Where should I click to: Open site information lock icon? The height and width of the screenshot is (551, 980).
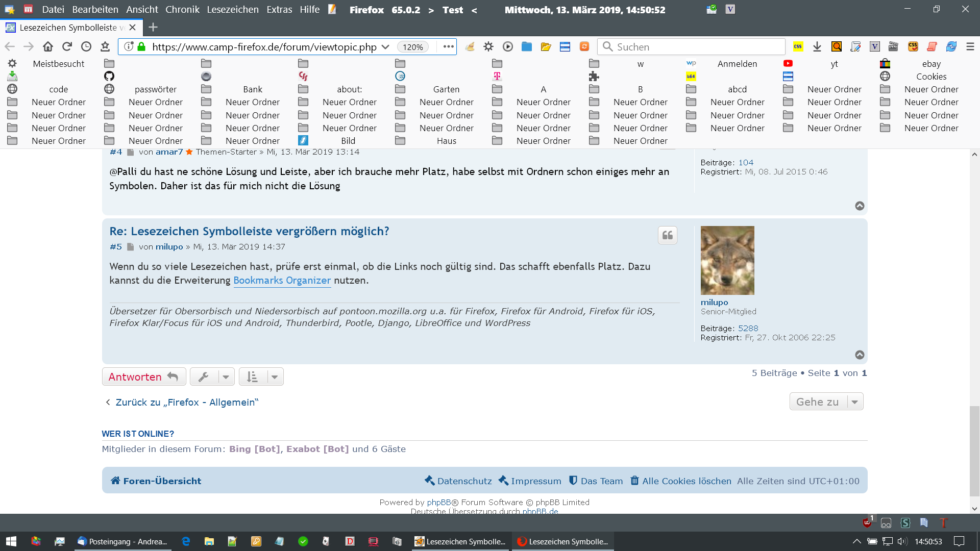pos(142,47)
